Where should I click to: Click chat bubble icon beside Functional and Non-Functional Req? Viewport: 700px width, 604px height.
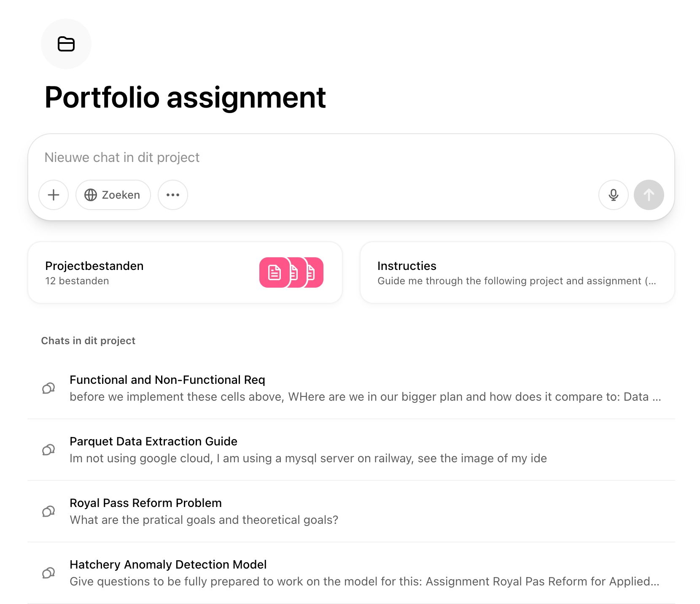pos(48,388)
